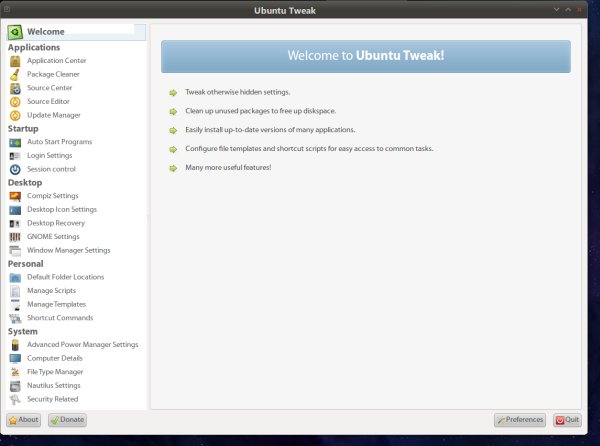Screen dimensions: 600x446
Task: Click the Compiz Settings icon
Action: (15, 197)
